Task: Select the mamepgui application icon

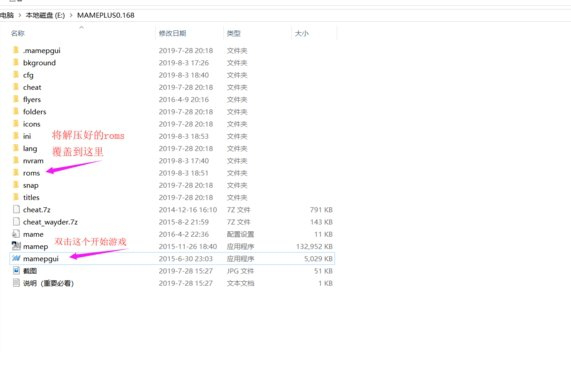Action: (16, 258)
